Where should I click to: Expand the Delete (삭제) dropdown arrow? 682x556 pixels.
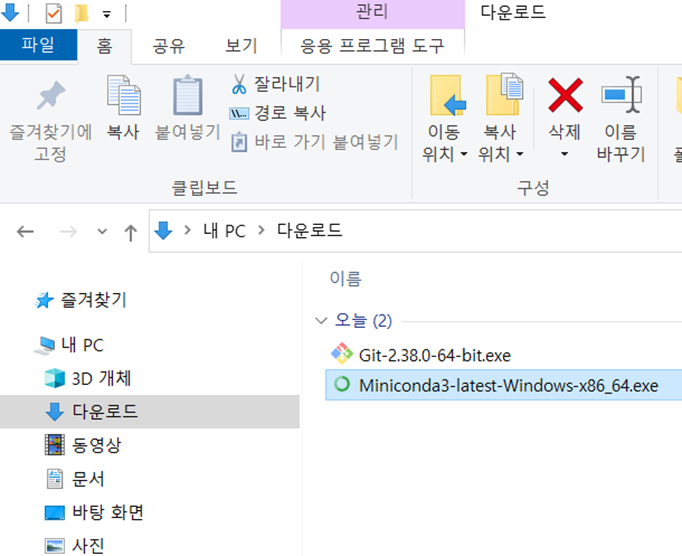click(565, 154)
